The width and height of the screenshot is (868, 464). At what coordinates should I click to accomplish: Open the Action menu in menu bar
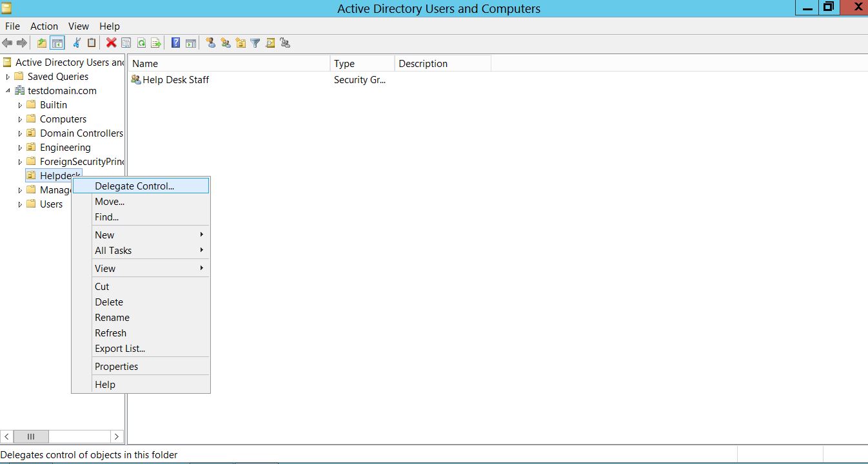click(x=44, y=26)
